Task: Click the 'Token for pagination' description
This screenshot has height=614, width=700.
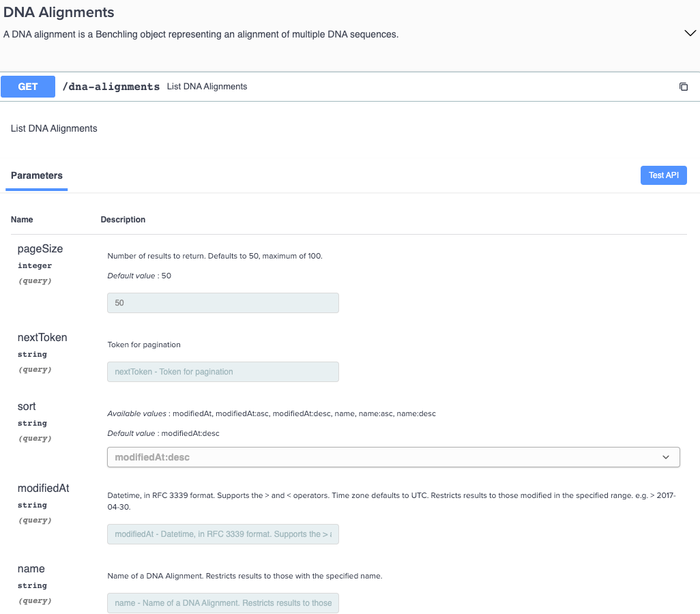Action: (x=144, y=345)
